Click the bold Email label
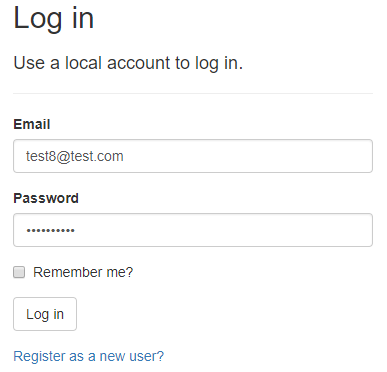Viewport: 387px width, 372px height. click(32, 124)
